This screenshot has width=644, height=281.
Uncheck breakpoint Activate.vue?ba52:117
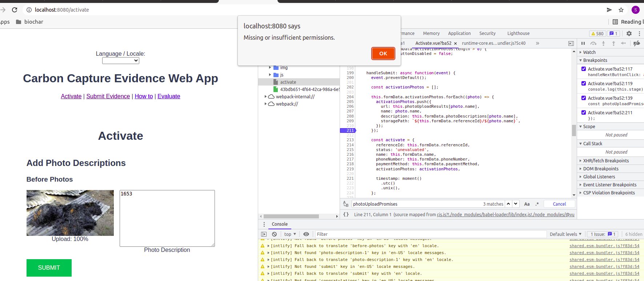click(584, 69)
